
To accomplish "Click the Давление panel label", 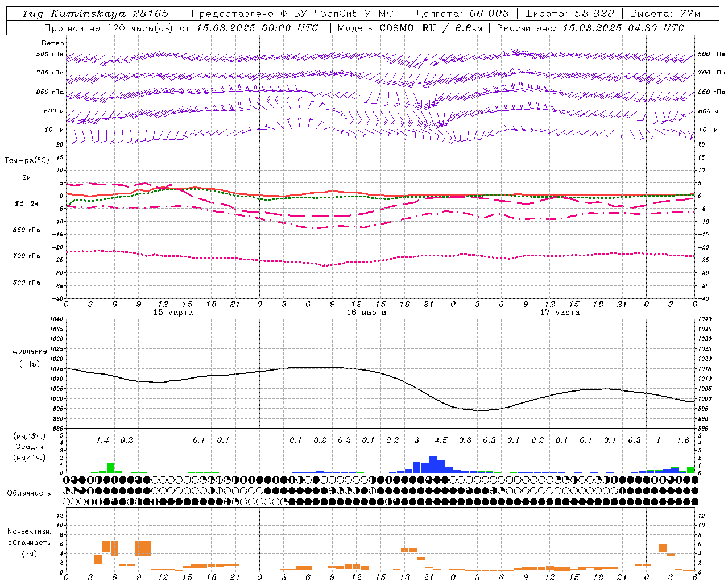I will point(30,351).
